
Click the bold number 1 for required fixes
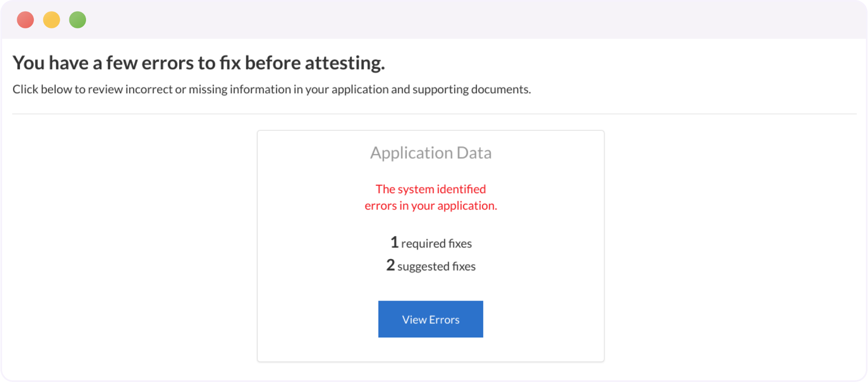tap(394, 243)
